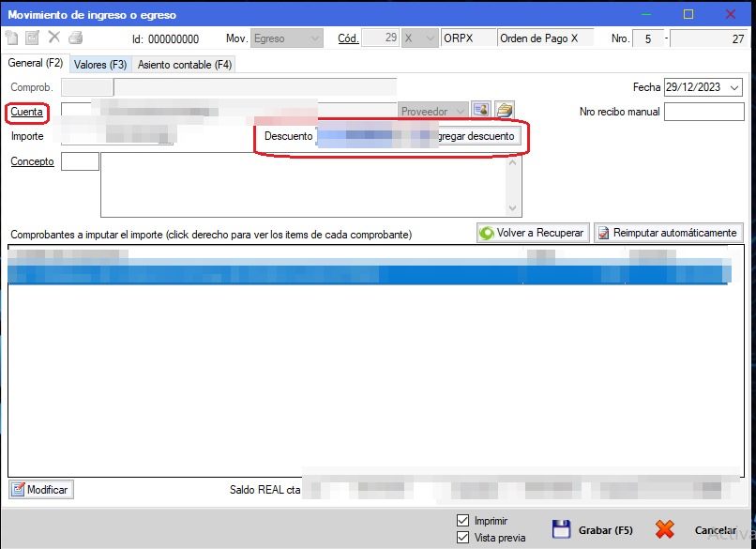Click Reimputar automáticamente button
The image size is (756, 549).
668,233
